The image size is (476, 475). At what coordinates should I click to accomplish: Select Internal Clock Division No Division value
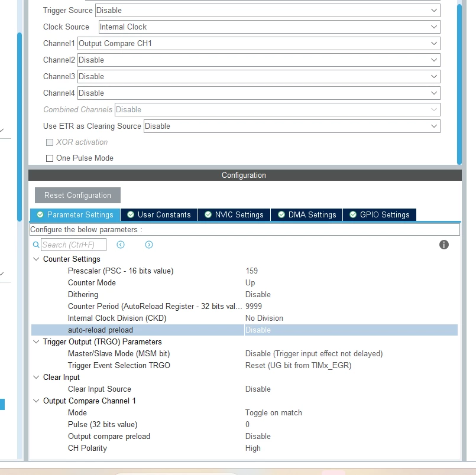pos(264,318)
